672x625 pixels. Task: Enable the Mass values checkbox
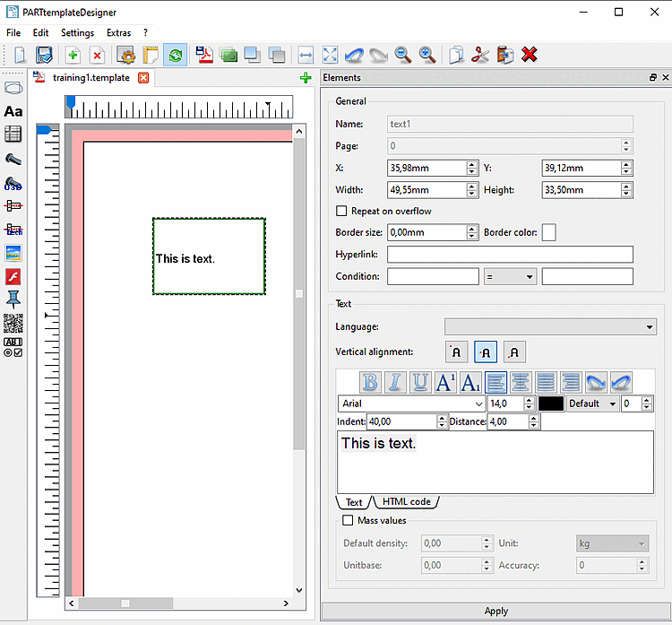349,520
